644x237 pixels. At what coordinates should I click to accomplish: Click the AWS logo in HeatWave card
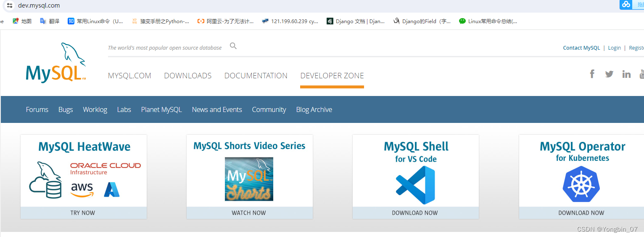(x=82, y=189)
